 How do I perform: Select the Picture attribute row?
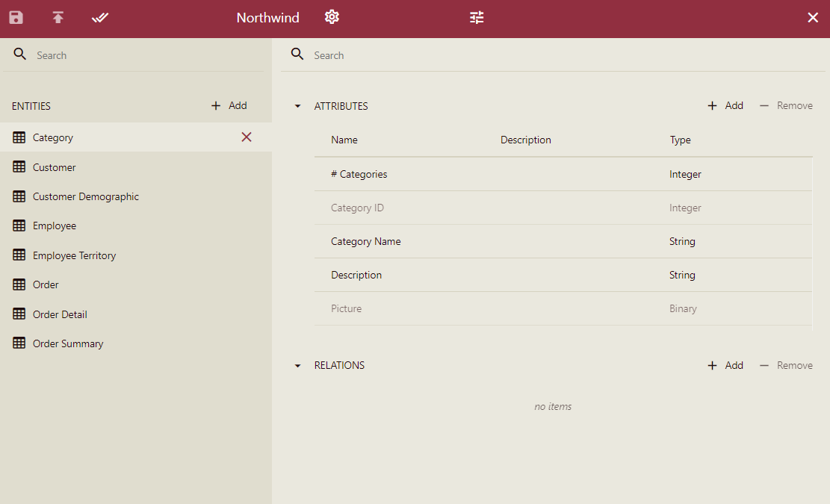(x=448, y=308)
